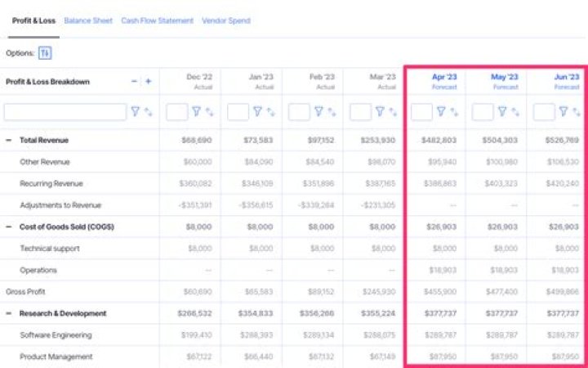Screen dimensions: 588x368
Task: Click the Apr '23 filter input box
Action: tap(422, 112)
